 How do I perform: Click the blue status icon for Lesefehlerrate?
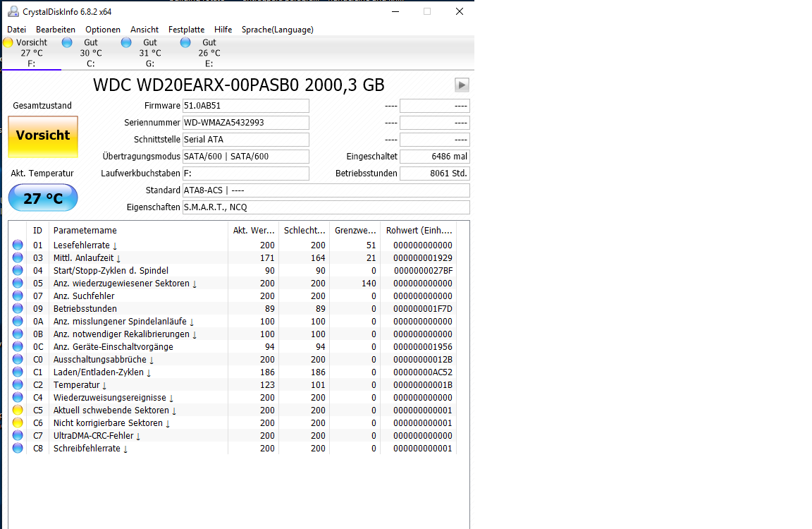18,245
